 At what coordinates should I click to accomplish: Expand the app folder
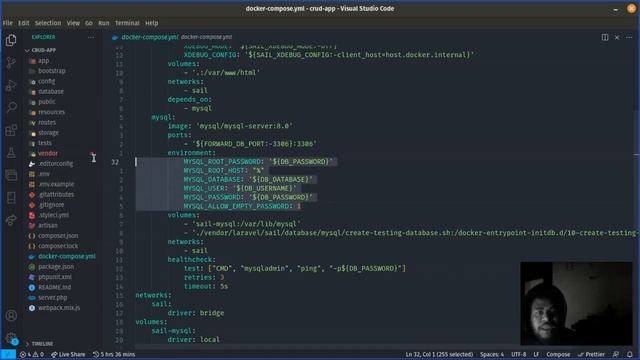pos(44,60)
